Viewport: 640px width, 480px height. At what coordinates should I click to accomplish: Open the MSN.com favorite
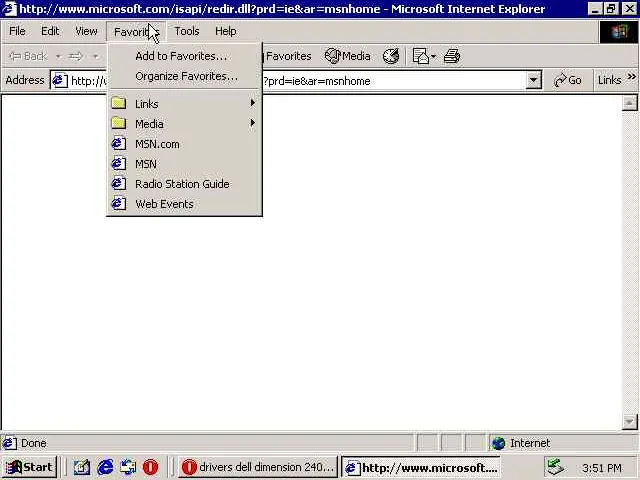[x=184, y=144]
